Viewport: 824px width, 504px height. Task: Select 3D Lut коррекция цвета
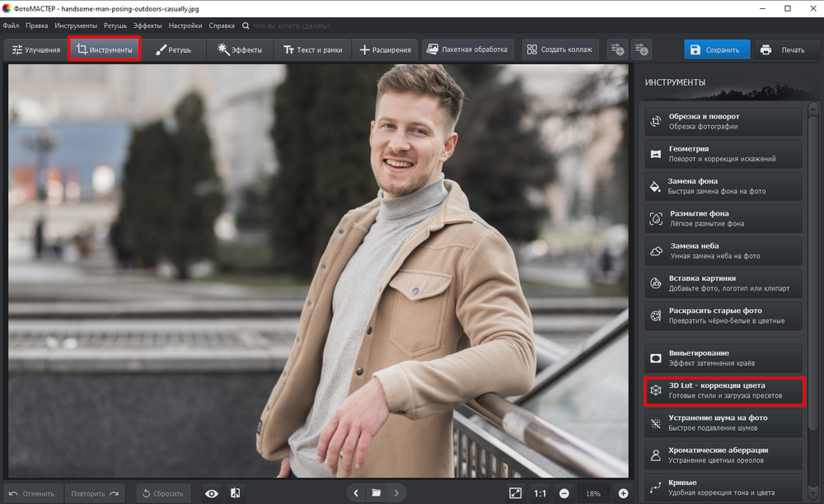click(723, 390)
